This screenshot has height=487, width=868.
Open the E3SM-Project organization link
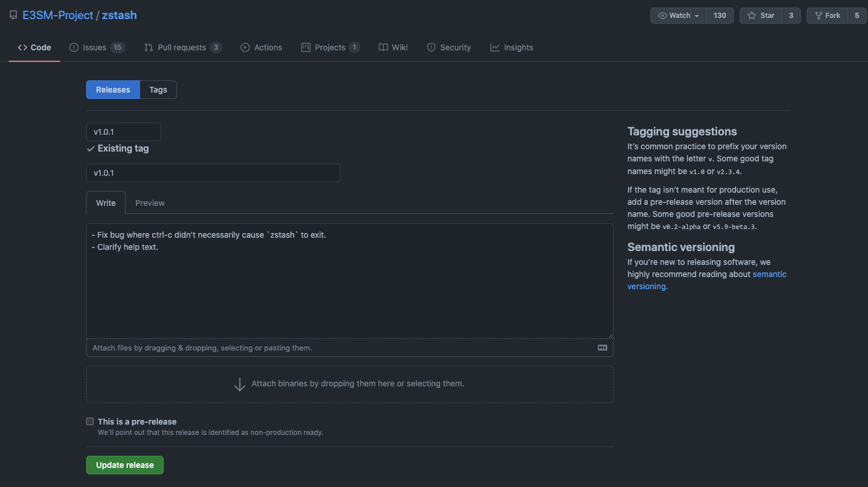tap(58, 16)
